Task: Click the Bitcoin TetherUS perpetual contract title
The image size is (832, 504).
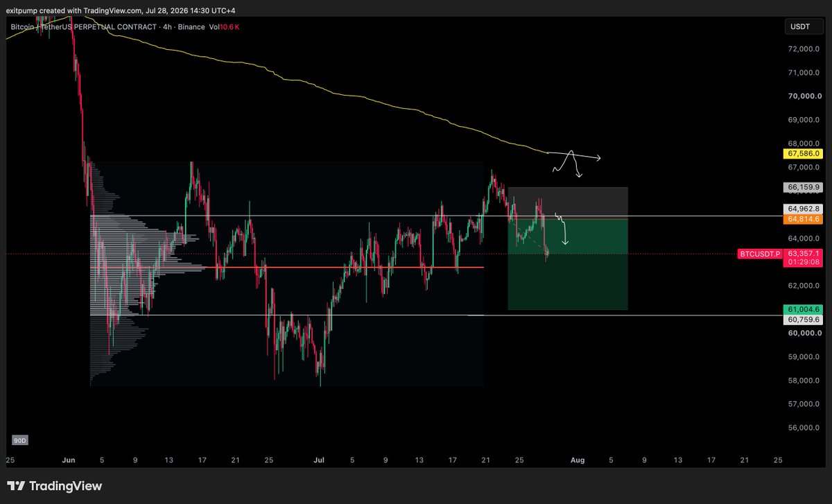Action: [107, 27]
